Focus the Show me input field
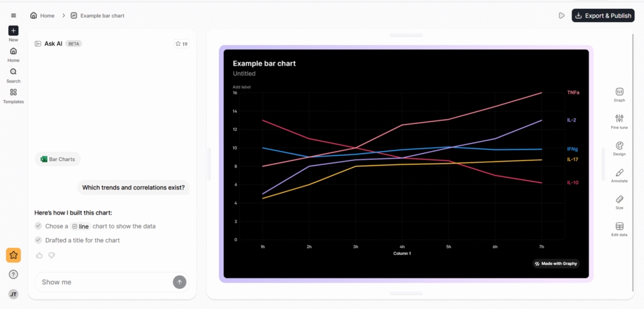 pyautogui.click(x=104, y=282)
